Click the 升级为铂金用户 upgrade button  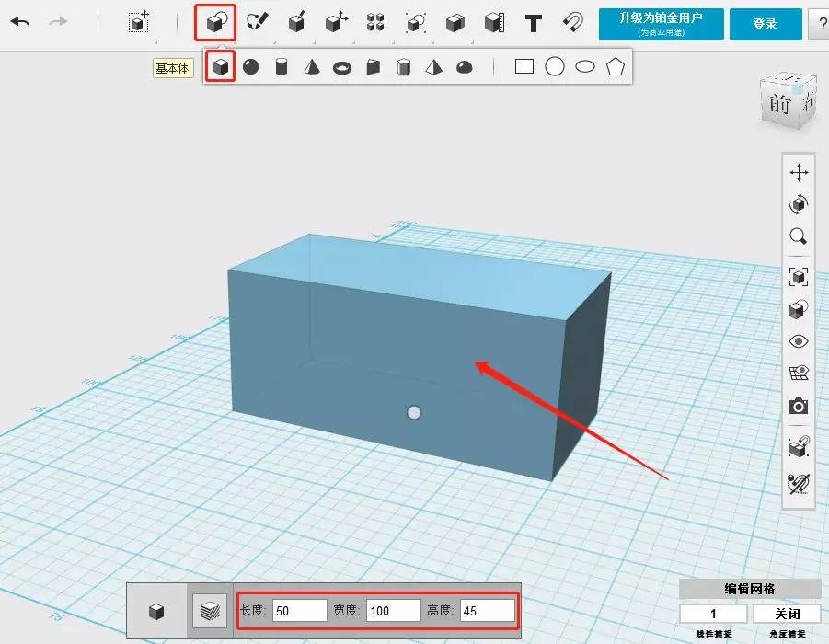click(661, 24)
